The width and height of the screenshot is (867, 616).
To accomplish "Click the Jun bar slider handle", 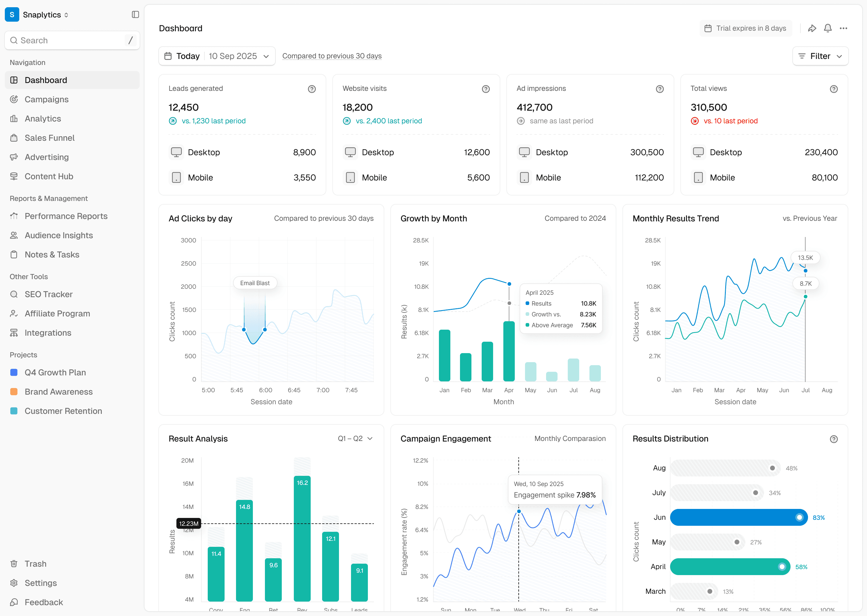I will (799, 517).
